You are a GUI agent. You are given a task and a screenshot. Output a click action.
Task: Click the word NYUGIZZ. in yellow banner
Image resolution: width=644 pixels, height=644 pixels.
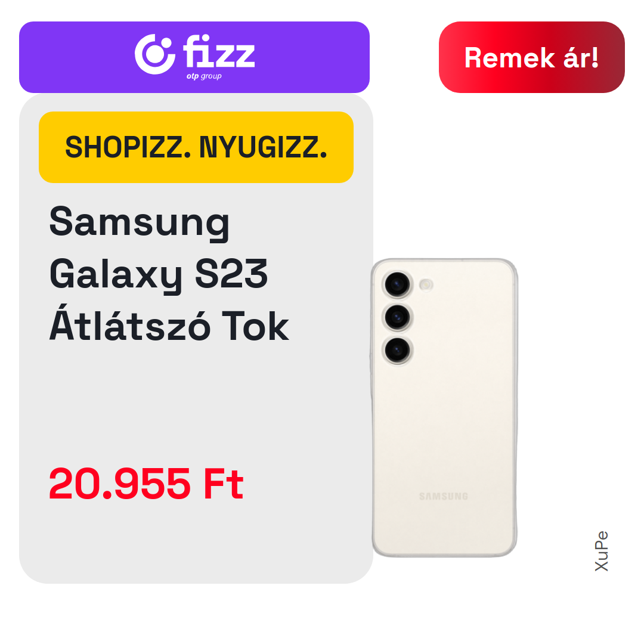(264, 147)
